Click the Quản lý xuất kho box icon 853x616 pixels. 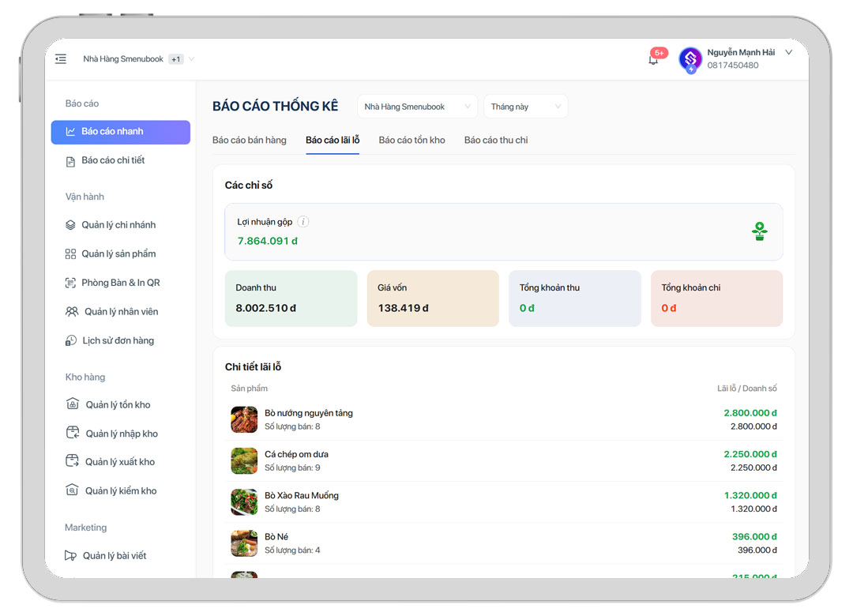tap(73, 461)
